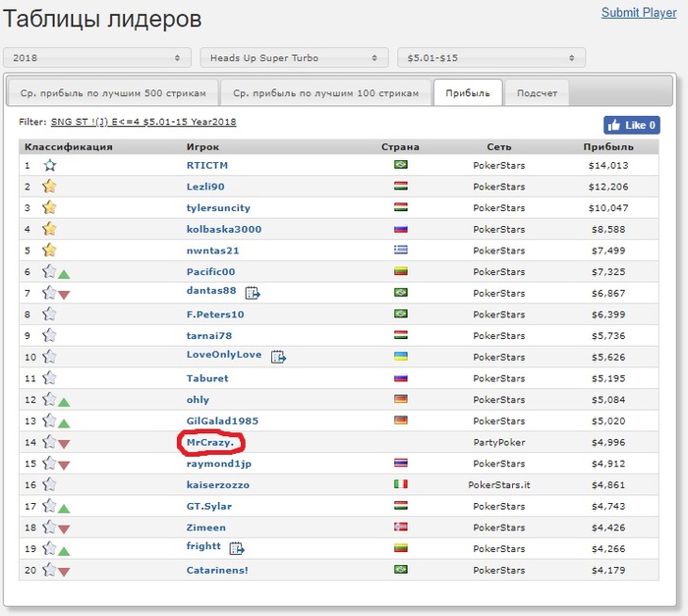This screenshot has width=688, height=616.
Task: Click the gold star in nwntas21 row
Action: pyautogui.click(x=49, y=251)
